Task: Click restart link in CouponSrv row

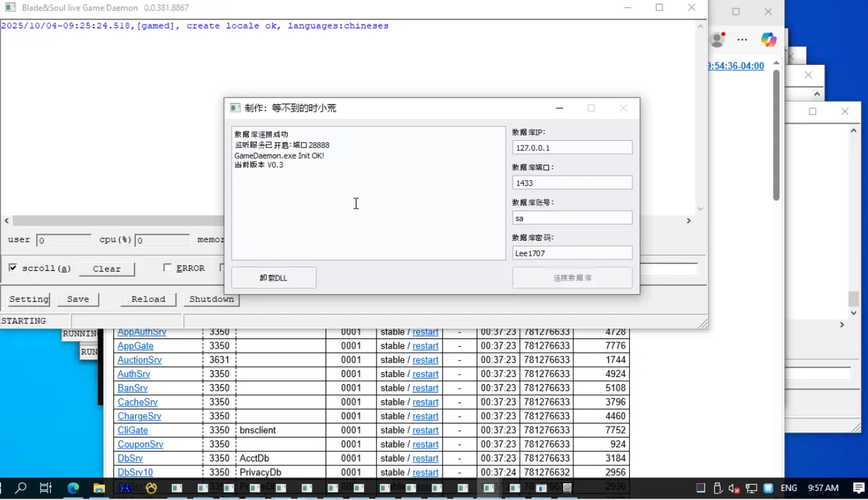Action: tap(425, 445)
